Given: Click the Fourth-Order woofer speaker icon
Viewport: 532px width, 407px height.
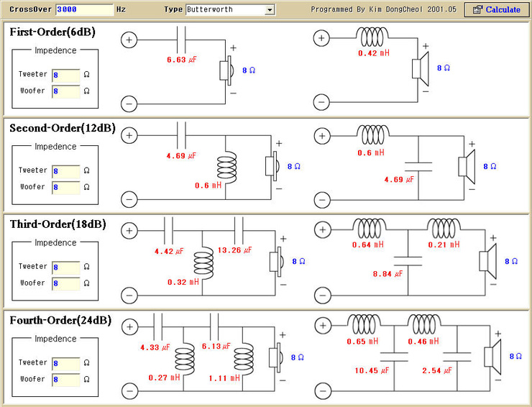Looking at the screenshot, I should 492,357.
